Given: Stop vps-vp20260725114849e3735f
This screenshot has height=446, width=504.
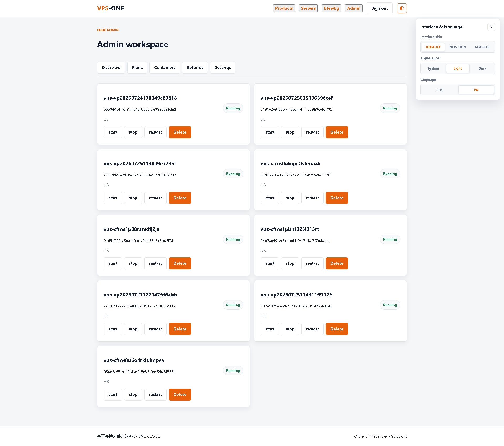Looking at the screenshot, I should 133,198.
